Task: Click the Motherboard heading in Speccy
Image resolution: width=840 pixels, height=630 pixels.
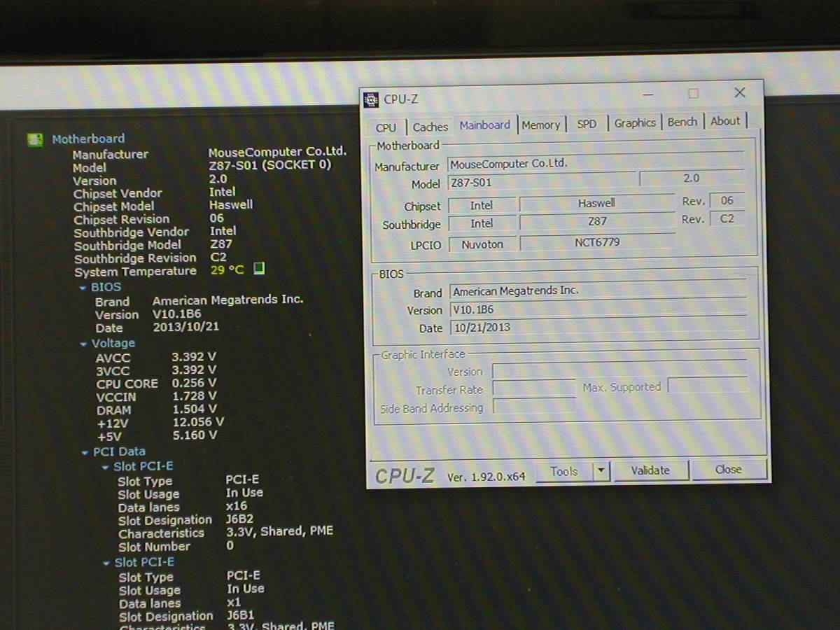Action: click(x=88, y=139)
